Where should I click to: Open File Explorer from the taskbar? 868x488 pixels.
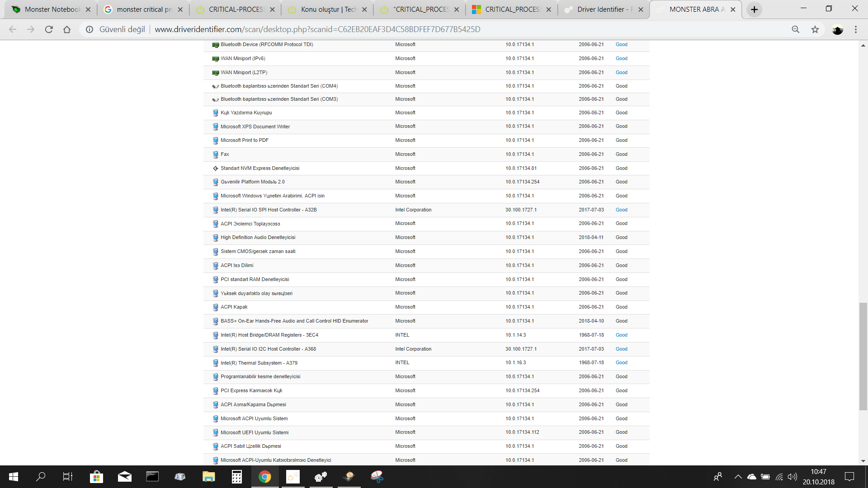[208, 476]
